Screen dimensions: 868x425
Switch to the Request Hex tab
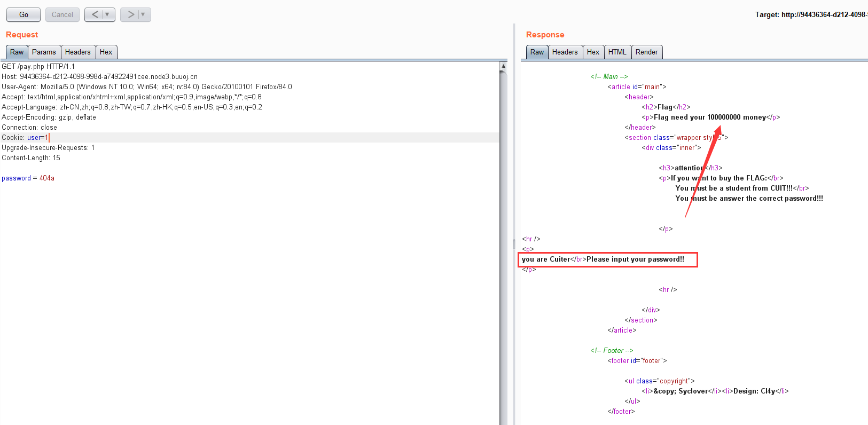tap(106, 52)
